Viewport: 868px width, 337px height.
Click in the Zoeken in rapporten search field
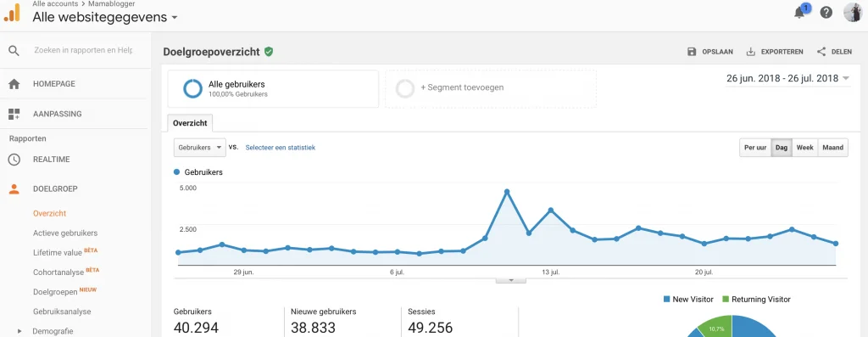click(x=83, y=50)
